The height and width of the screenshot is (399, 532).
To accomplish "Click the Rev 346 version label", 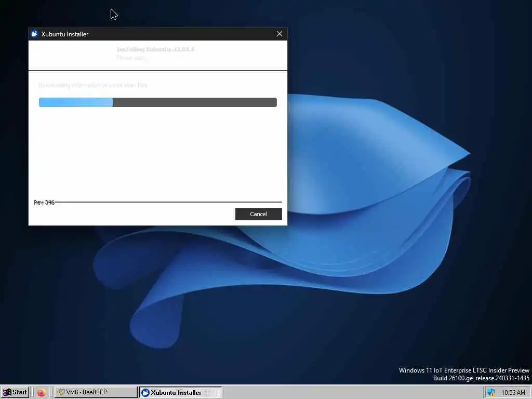I will (44, 202).
